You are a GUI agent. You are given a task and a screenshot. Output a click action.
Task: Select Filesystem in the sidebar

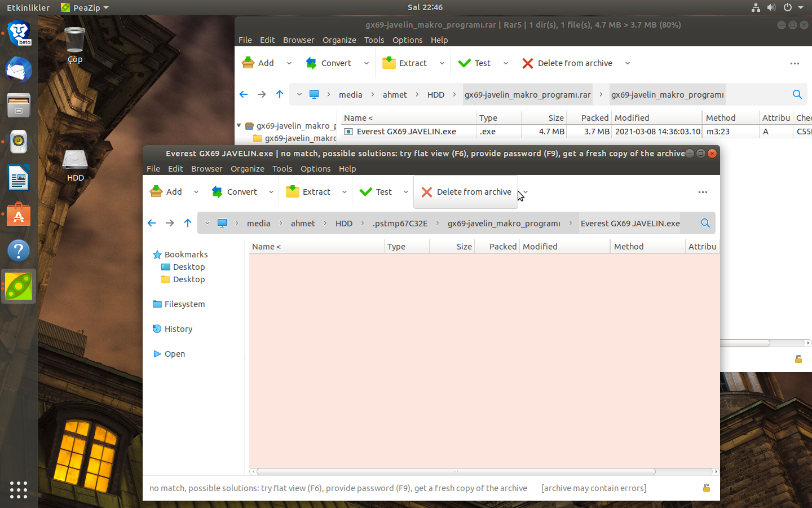(184, 304)
